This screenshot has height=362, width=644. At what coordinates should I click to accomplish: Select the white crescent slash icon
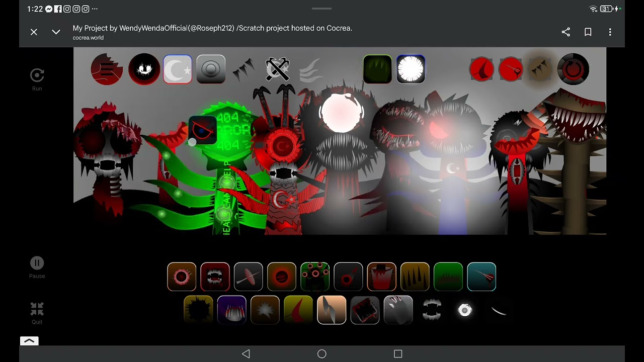[x=498, y=311]
